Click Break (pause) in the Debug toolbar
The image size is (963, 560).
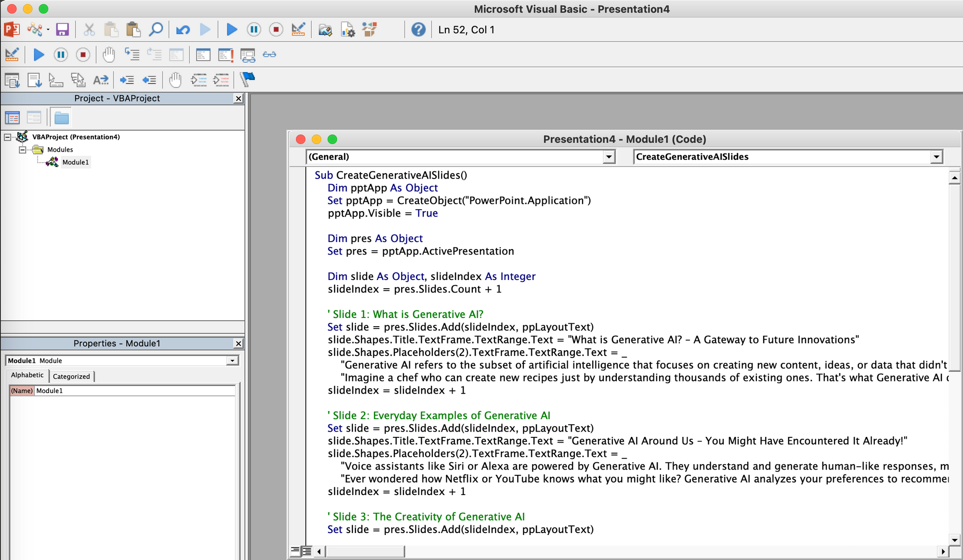coord(61,55)
